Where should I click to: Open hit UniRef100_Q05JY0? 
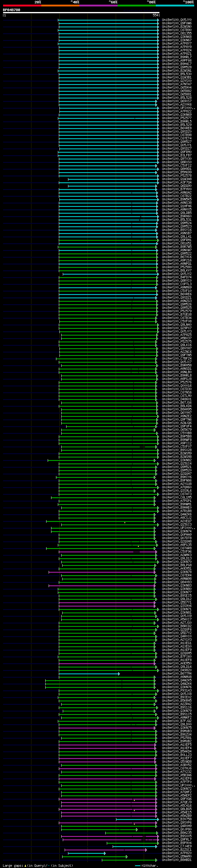coord(177,20)
